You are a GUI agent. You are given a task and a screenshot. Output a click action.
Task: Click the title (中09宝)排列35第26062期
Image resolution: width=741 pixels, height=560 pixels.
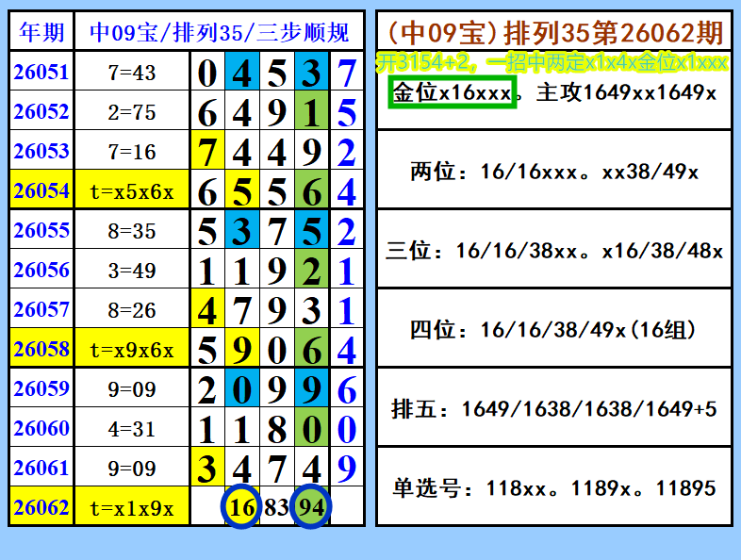tap(554, 32)
